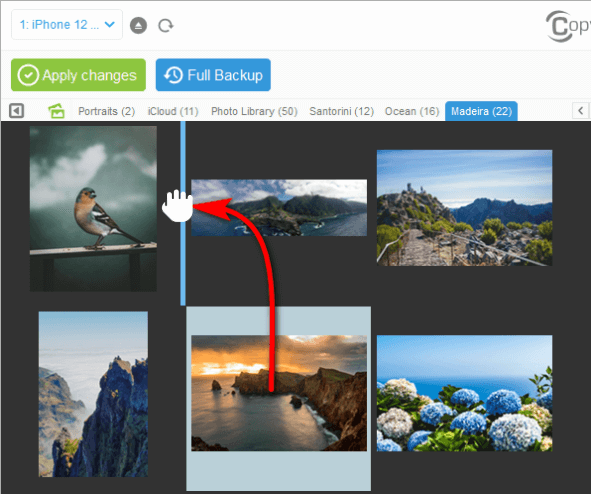Click the album tabs scroll-left chevron

click(x=581, y=111)
